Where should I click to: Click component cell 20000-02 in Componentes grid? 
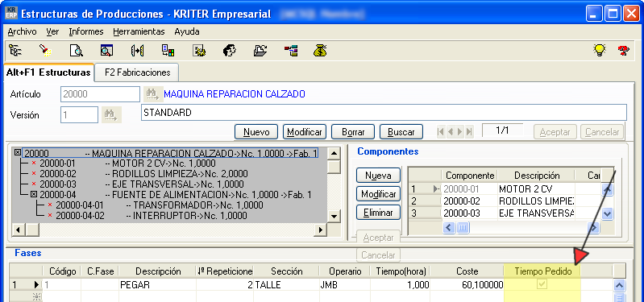[469, 201]
